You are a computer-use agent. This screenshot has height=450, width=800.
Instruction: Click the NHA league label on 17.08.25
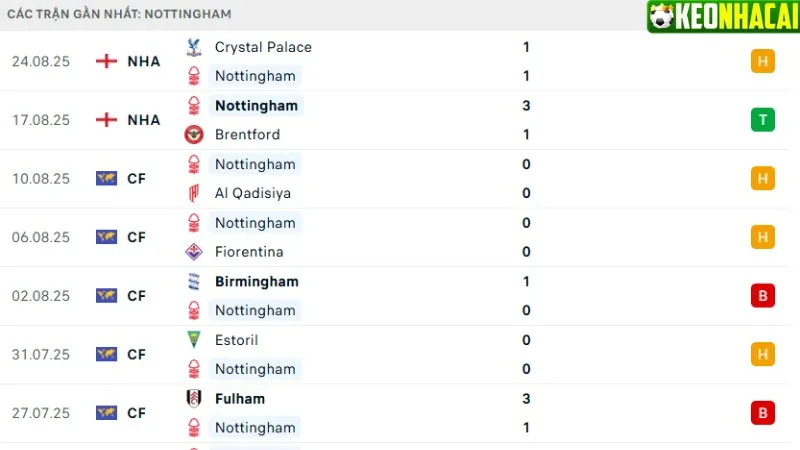coord(144,120)
